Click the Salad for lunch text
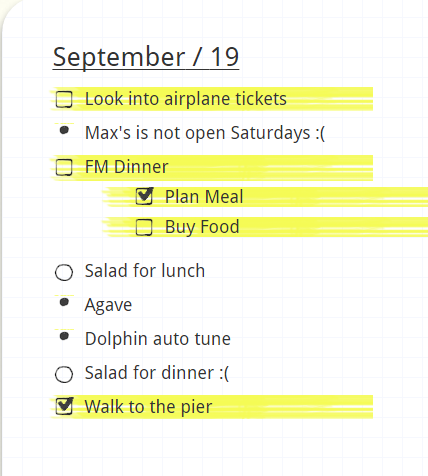Screen dimensions: 428x476 [145, 271]
